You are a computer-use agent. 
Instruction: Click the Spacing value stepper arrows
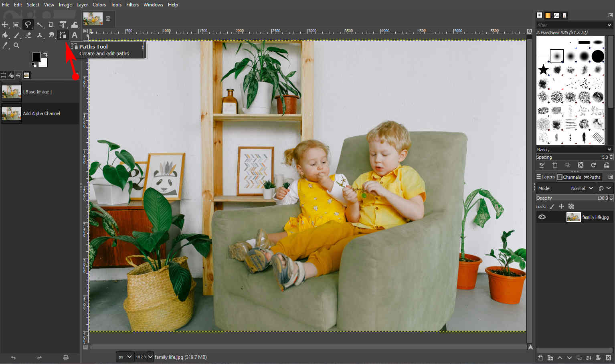(x=611, y=157)
